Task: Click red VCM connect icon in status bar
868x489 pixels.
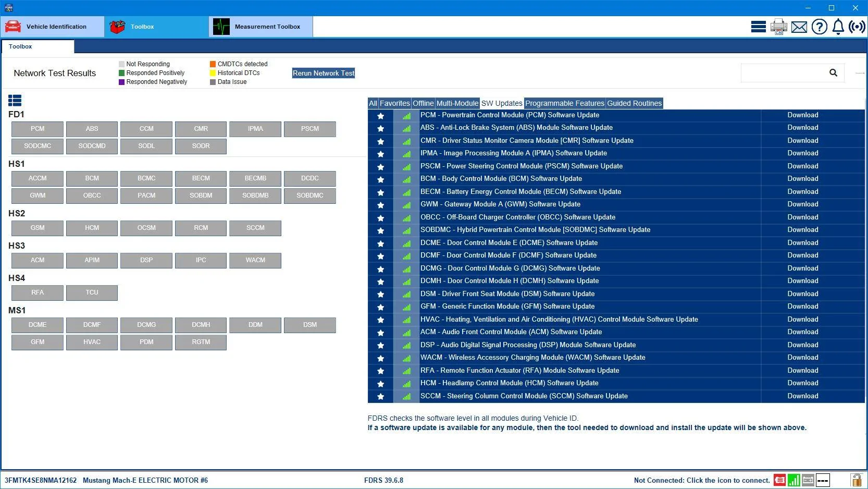Action: 779,480
